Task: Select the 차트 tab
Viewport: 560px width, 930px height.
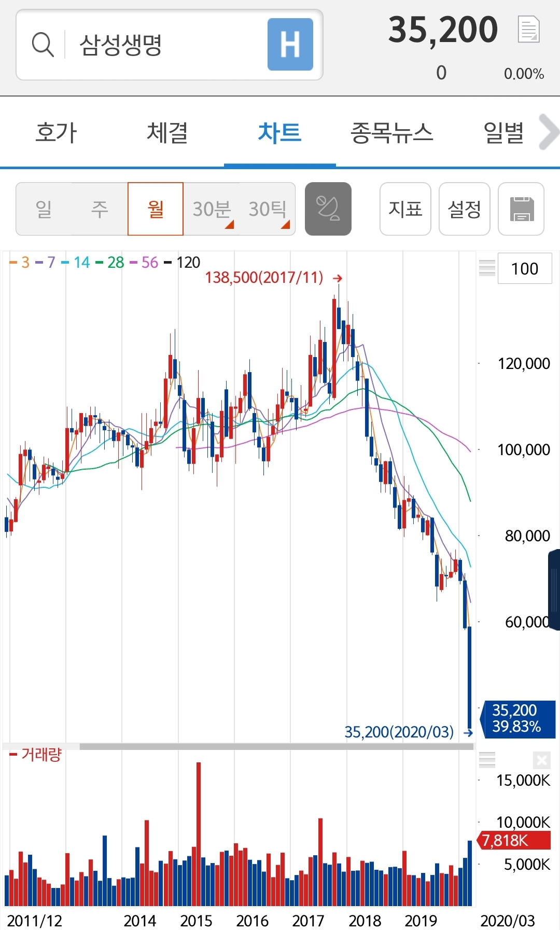Action: [280, 132]
